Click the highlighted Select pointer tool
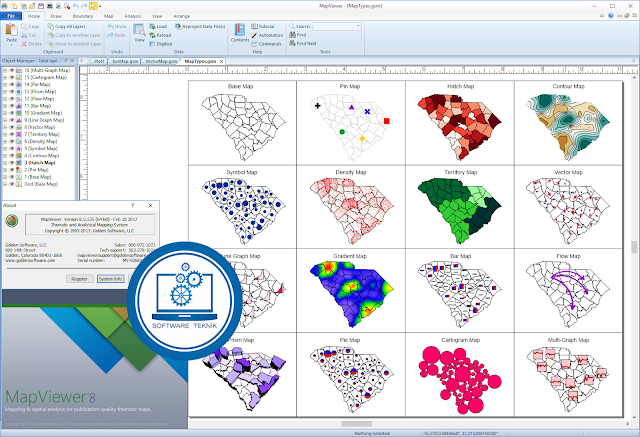 [93, 6]
